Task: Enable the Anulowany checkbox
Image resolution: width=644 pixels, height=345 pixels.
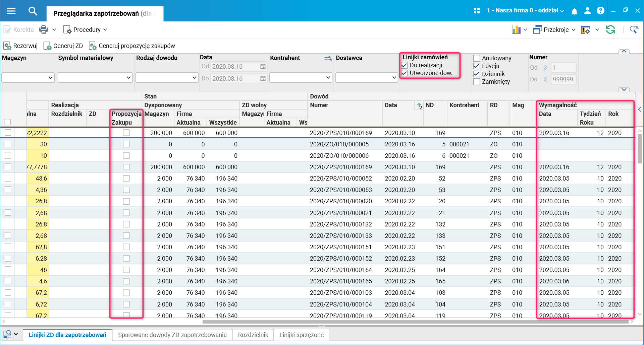Action: point(477,58)
